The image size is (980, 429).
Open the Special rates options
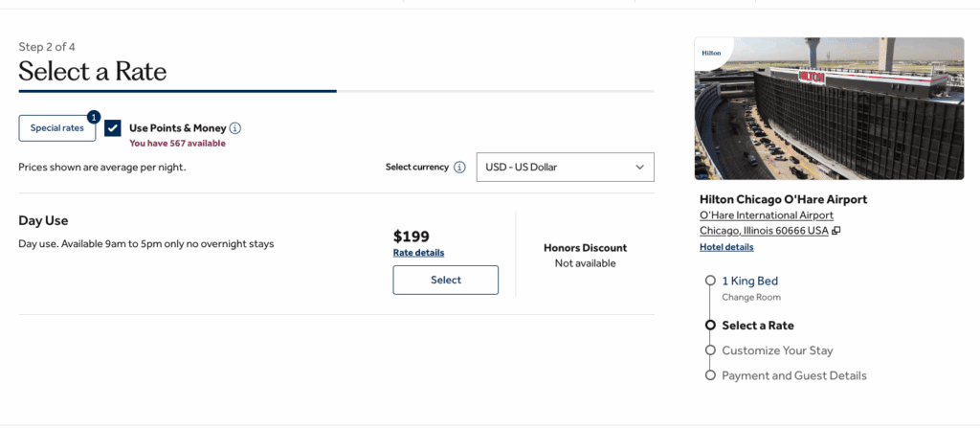pos(56,128)
